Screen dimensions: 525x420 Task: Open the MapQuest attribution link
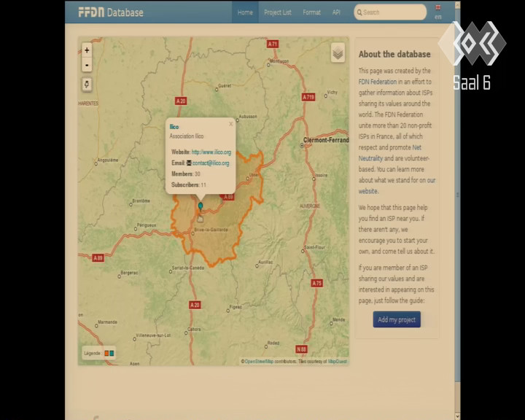337,362
